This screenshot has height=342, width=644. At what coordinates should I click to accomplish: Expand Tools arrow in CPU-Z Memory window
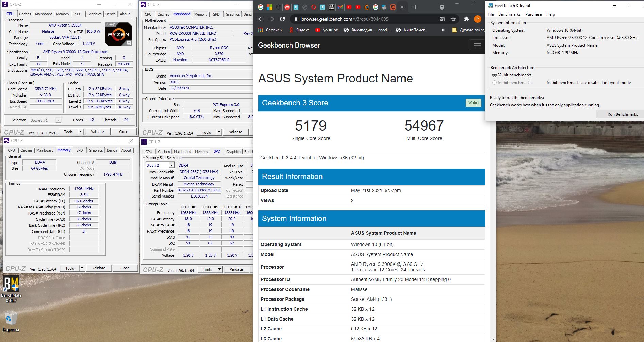[x=82, y=268]
